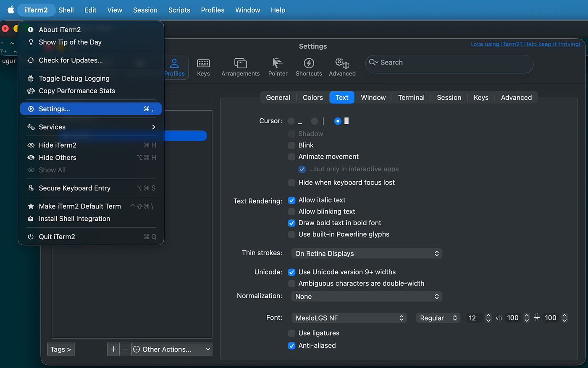
Task: Switch to the General profile tab
Action: (278, 97)
